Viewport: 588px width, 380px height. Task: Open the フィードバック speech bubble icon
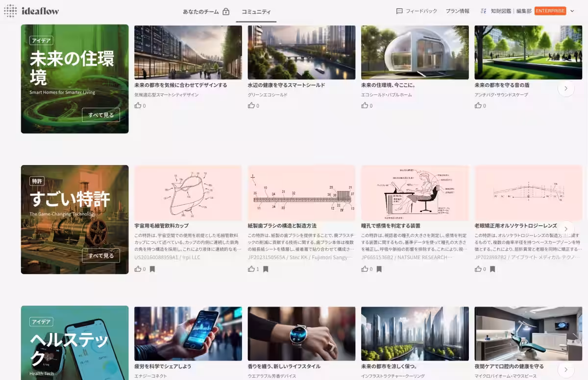[x=399, y=11]
